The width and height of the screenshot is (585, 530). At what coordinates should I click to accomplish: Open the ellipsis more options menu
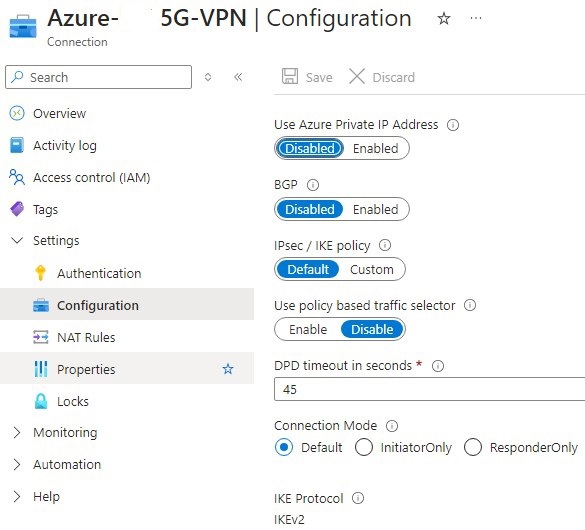tap(476, 18)
